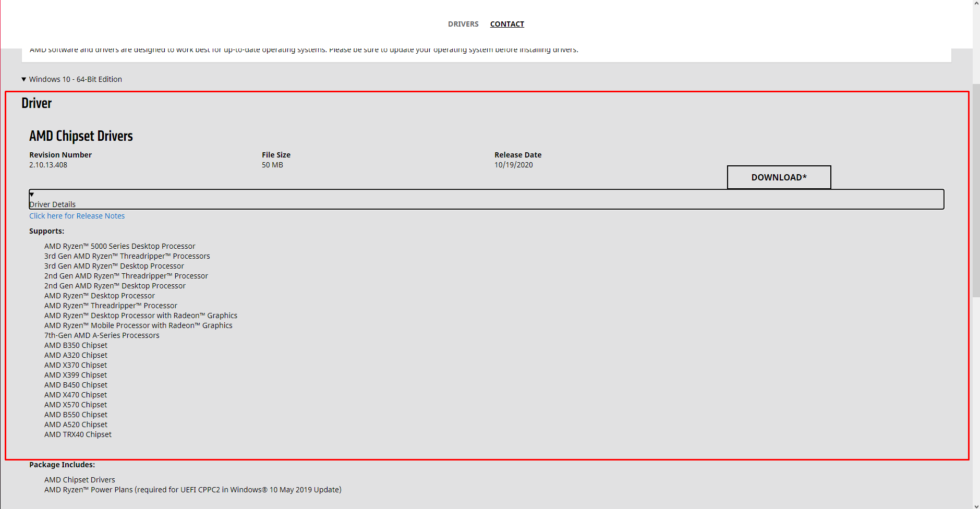The height and width of the screenshot is (509, 980).
Task: Click AMD Ryzen Desktop Processor with Radeon Graphics
Action: pyautogui.click(x=141, y=316)
